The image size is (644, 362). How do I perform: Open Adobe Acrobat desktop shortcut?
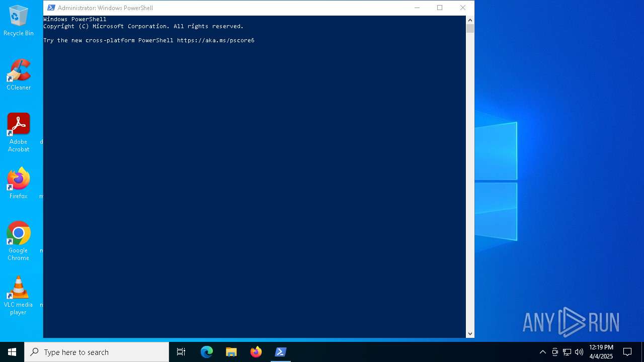pyautogui.click(x=19, y=133)
